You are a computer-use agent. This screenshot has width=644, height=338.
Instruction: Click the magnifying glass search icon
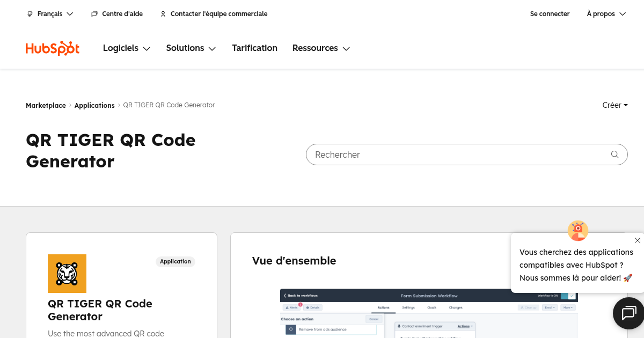[x=614, y=155]
